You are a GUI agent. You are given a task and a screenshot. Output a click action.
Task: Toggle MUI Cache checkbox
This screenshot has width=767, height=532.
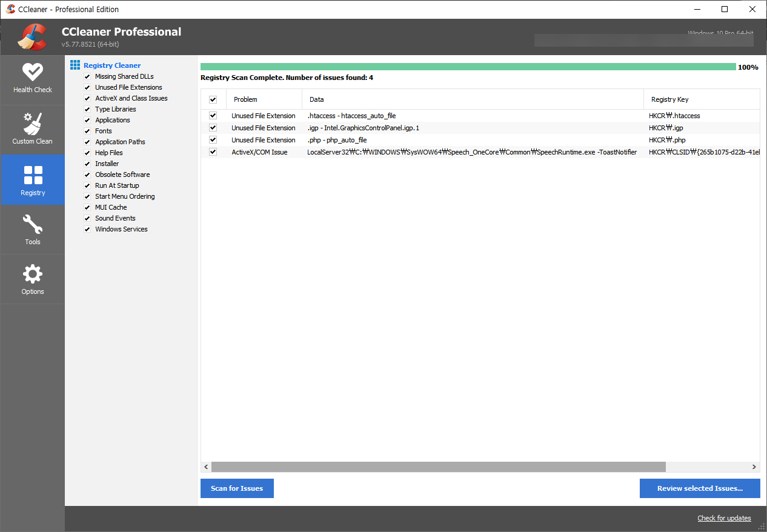coord(87,208)
